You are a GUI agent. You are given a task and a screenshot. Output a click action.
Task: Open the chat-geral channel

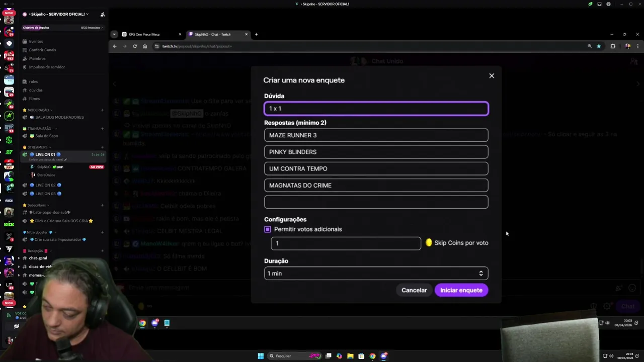pyautogui.click(x=38, y=258)
